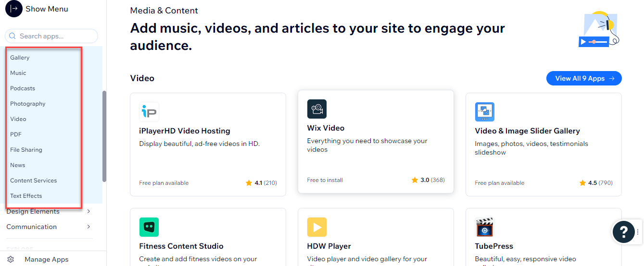Viewport: 644px width, 266px height.
Task: Click the 'Media & Content' breadcrumb text
Action: (x=164, y=11)
